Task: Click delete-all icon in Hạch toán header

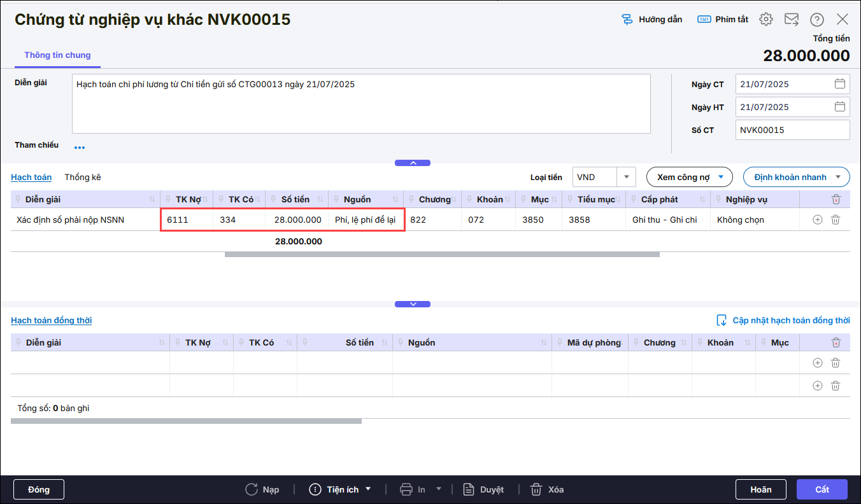Action: (x=836, y=200)
